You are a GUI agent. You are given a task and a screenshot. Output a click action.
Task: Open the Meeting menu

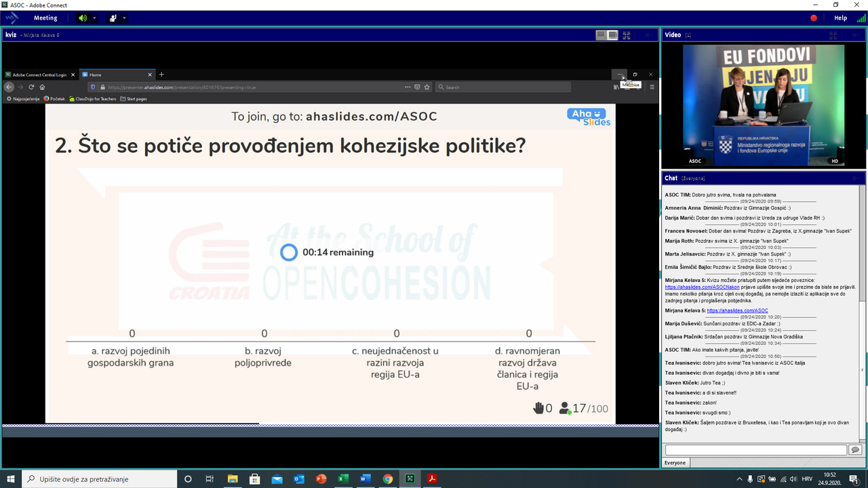(x=45, y=18)
